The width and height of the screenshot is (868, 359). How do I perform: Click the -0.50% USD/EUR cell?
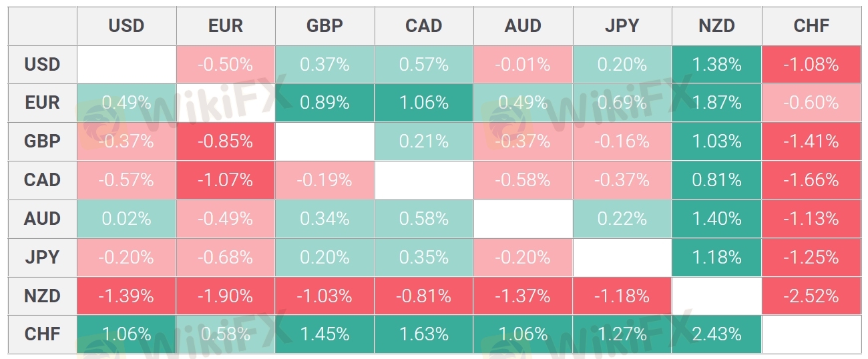225,65
